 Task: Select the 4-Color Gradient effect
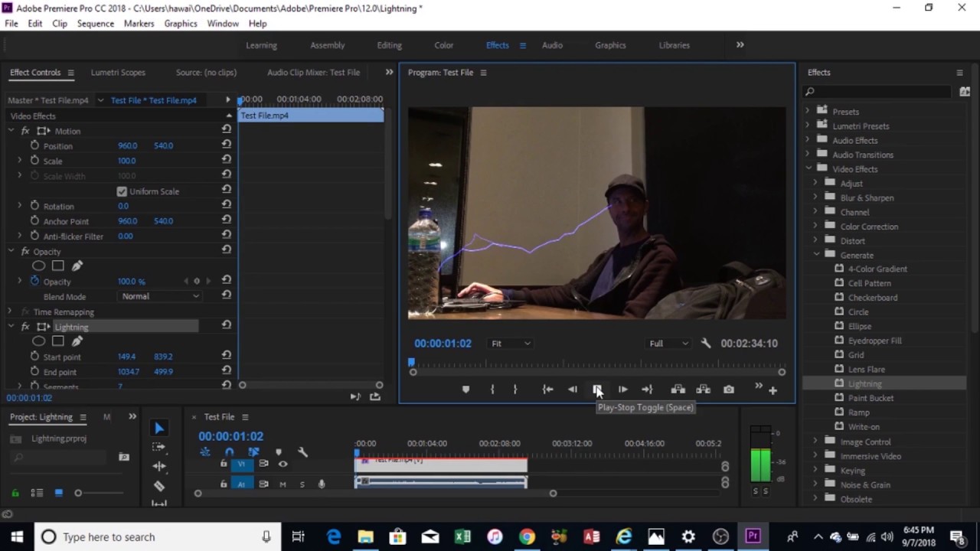click(877, 269)
